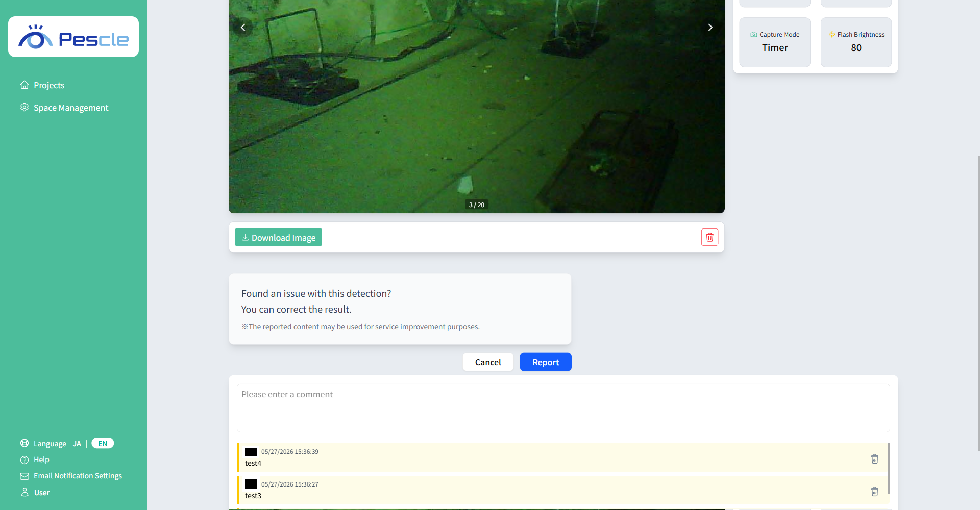Click the service improvement note text
The width and height of the screenshot is (980, 510).
pos(360,327)
